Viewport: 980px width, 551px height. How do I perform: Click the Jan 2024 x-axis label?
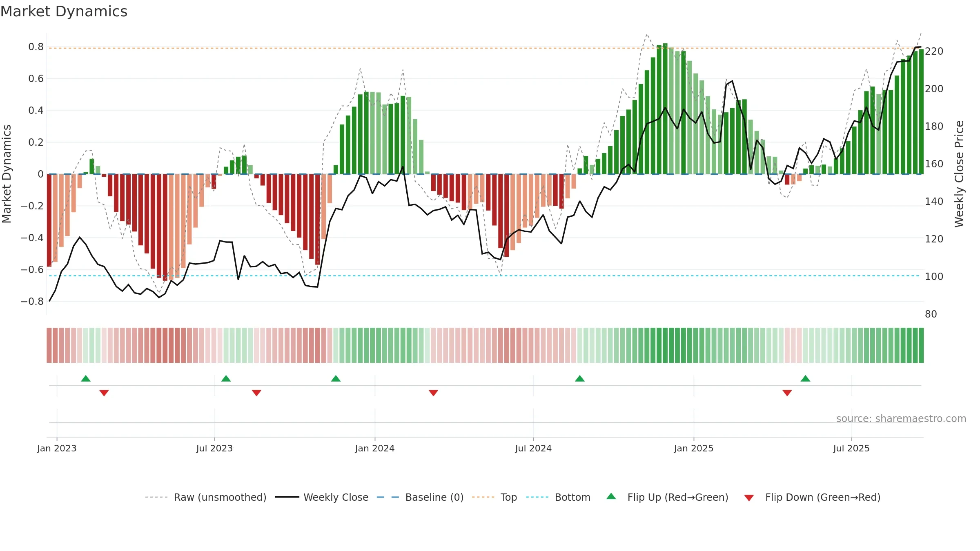pyautogui.click(x=375, y=449)
